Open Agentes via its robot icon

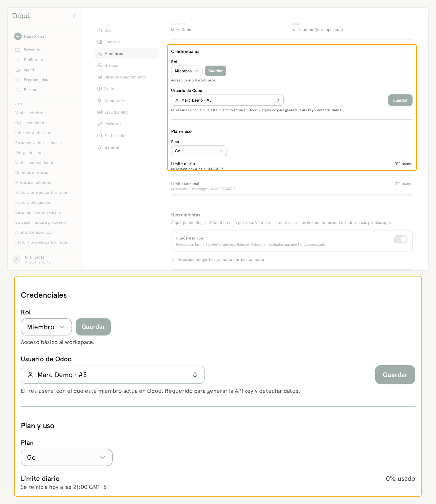coord(18,70)
